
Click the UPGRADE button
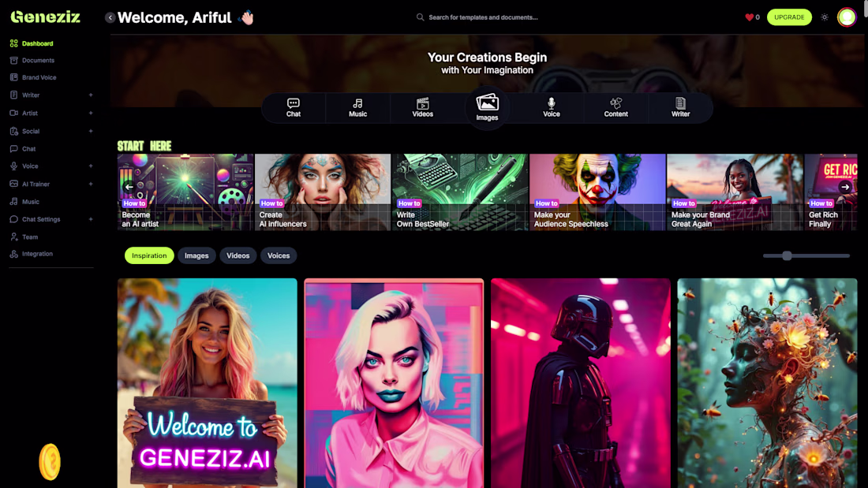[789, 17]
